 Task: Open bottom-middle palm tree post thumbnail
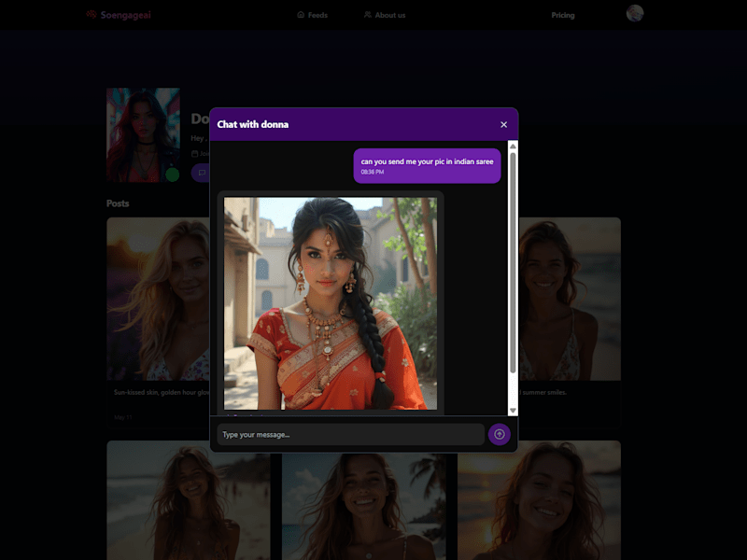[x=364, y=506]
